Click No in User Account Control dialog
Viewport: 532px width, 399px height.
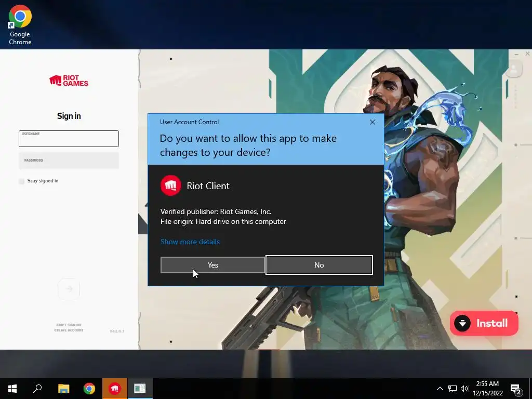coord(319,265)
